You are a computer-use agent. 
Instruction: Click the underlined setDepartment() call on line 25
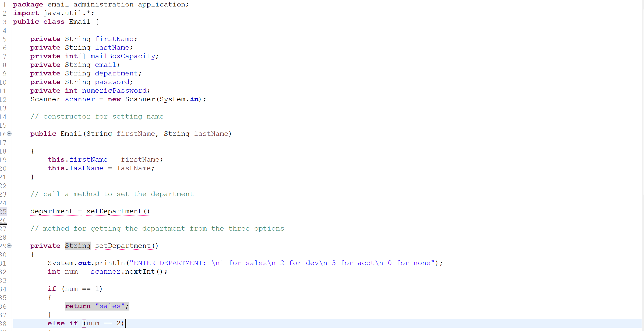(x=118, y=212)
